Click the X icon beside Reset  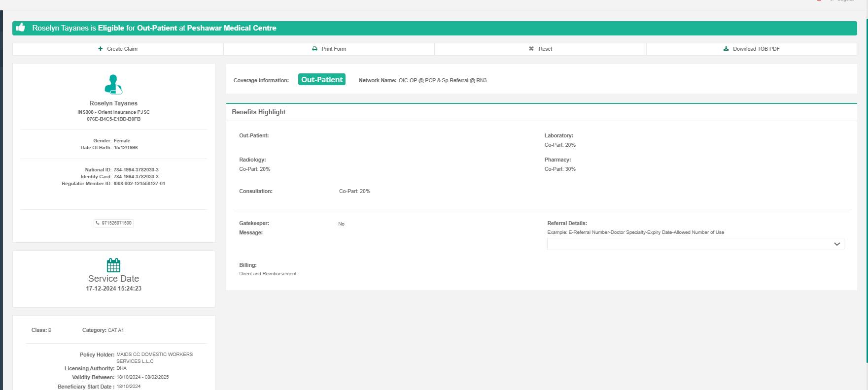tap(531, 49)
